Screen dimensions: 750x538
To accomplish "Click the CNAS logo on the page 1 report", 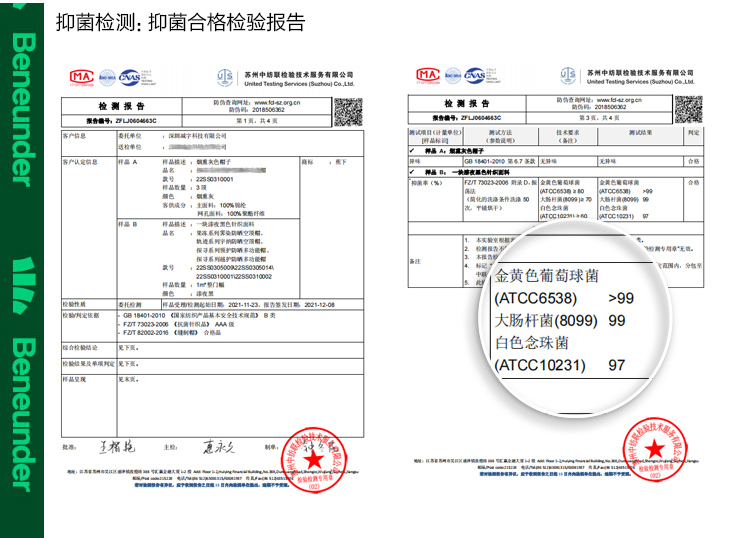I will click(130, 77).
